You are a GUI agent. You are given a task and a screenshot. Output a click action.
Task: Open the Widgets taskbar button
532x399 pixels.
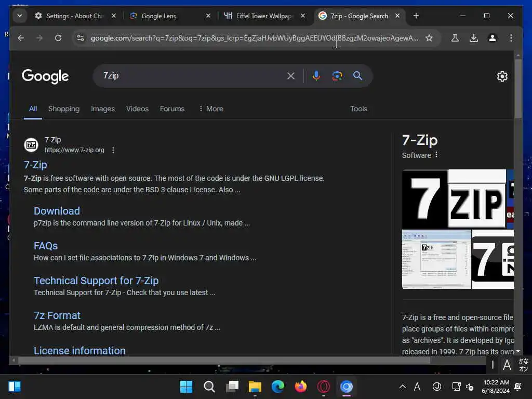pos(15,387)
